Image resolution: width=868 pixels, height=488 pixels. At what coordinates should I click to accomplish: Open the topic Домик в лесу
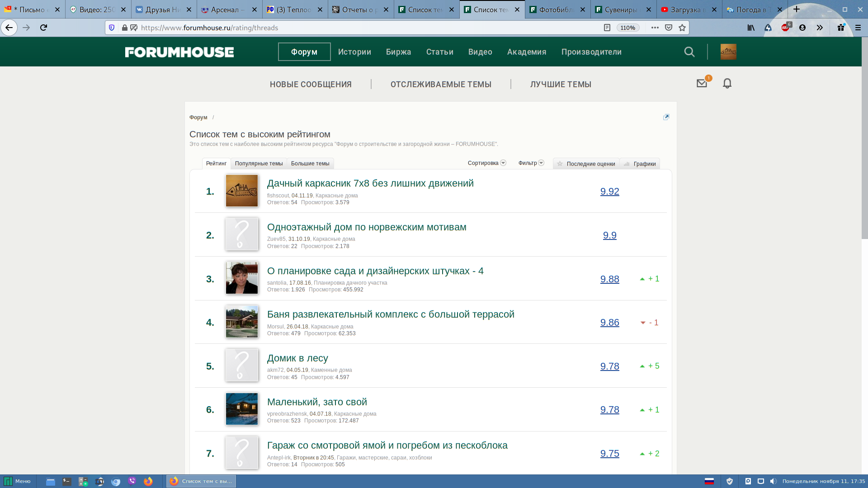pyautogui.click(x=297, y=358)
